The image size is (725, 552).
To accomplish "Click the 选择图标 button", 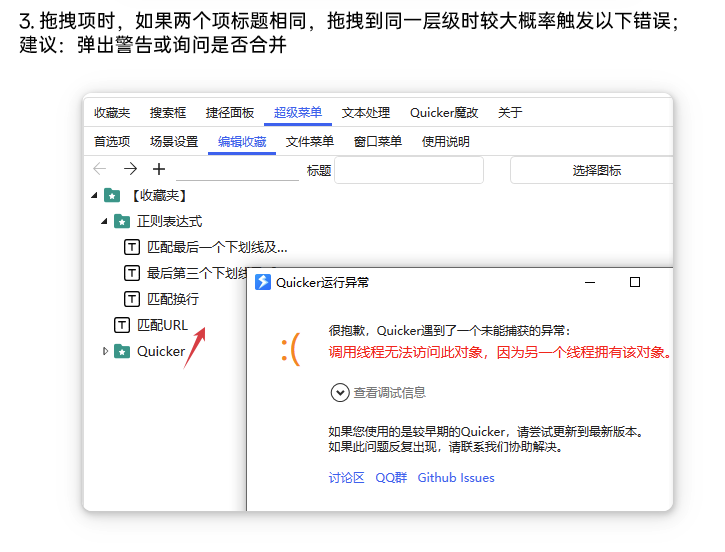I will coord(592,170).
